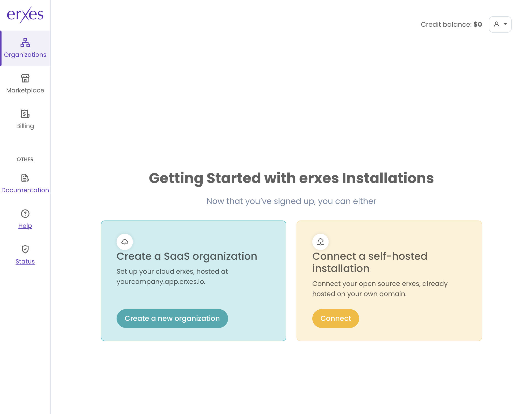Open the user account dropdown
This screenshot has width=532, height=414.
point(500,24)
